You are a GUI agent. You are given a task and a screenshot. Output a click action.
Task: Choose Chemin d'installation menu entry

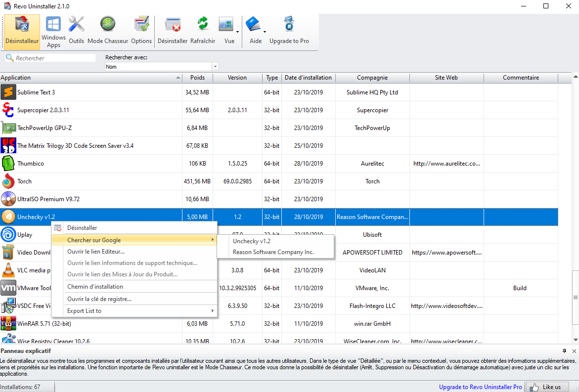(x=134, y=286)
